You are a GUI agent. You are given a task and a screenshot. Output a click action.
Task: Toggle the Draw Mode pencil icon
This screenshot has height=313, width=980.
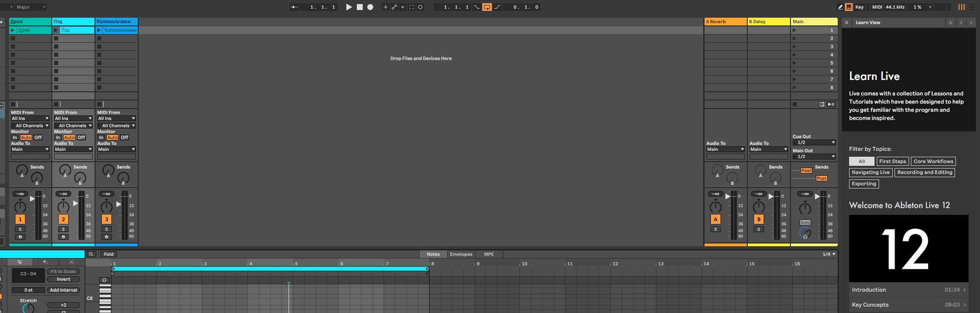point(840,7)
